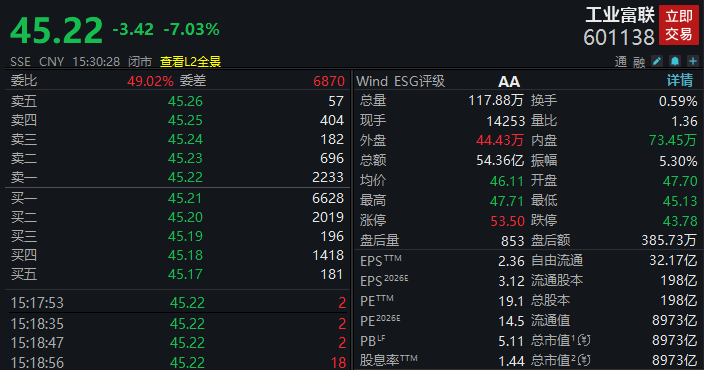Select the stock code 601138

click(x=619, y=37)
